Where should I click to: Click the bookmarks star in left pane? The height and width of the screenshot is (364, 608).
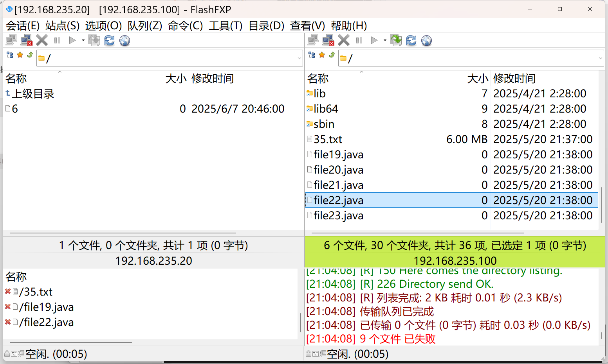coord(20,55)
